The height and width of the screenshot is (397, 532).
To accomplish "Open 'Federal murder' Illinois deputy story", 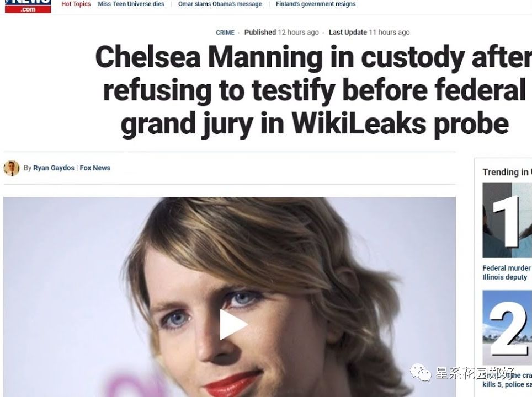I will click(507, 272).
